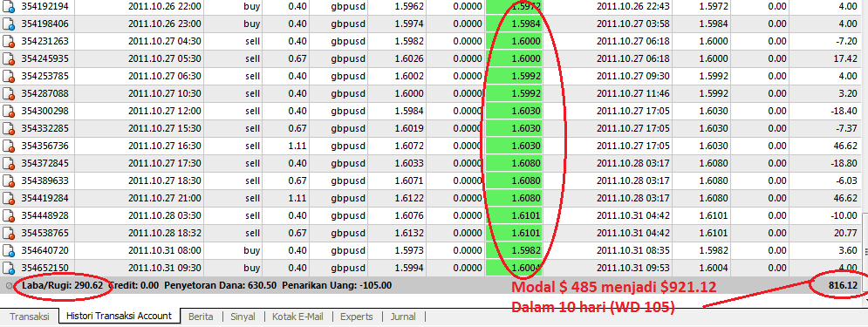Select open price 1.6026
The height and width of the screenshot is (327, 868).
tap(410, 58)
